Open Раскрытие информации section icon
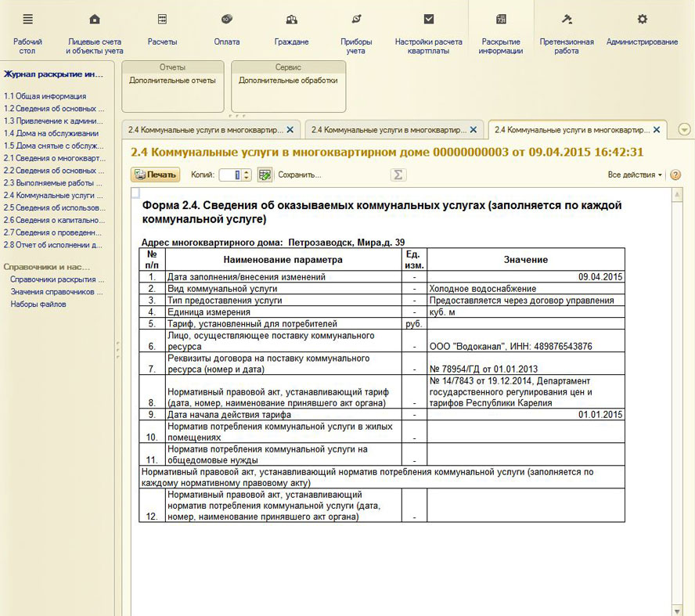The width and height of the screenshot is (695, 616). [x=501, y=19]
